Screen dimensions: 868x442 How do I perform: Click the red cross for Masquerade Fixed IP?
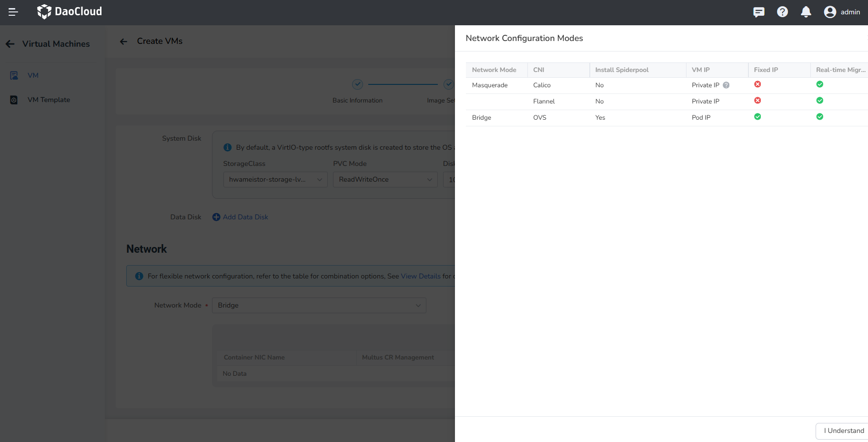click(757, 84)
